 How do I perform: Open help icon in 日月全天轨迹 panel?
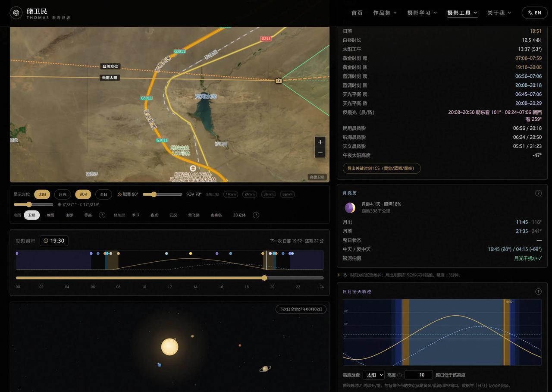pyautogui.click(x=538, y=292)
